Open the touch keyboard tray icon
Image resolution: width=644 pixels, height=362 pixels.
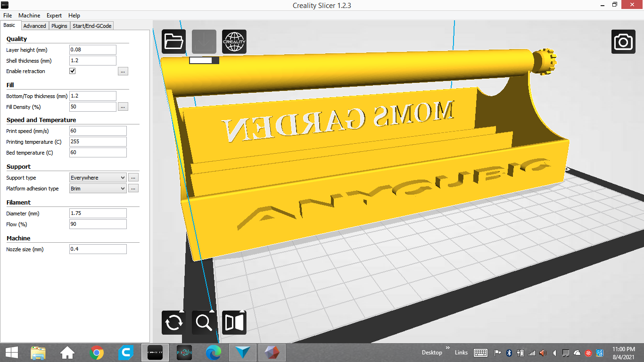point(480,353)
